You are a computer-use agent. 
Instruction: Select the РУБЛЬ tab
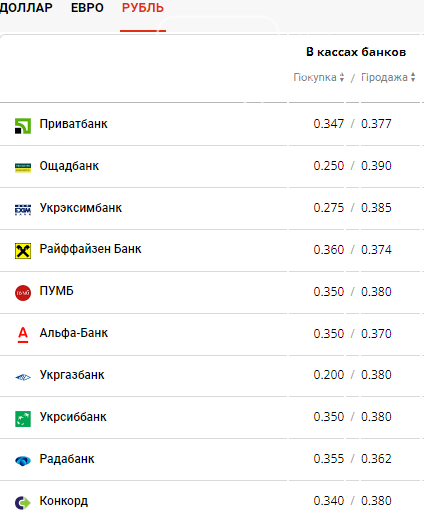[x=143, y=8]
